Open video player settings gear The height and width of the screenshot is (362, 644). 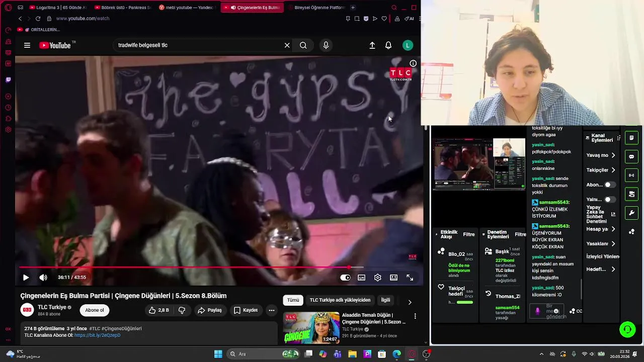377,278
